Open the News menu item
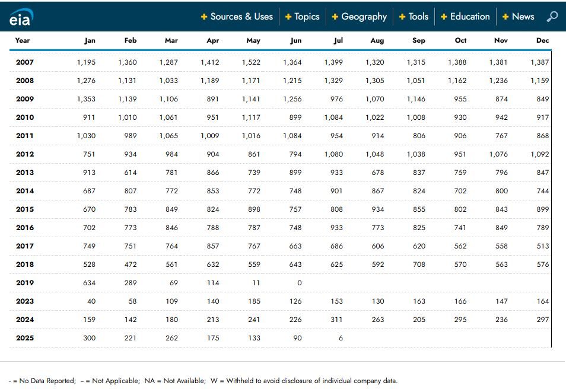566x392 pixels. coord(523,17)
